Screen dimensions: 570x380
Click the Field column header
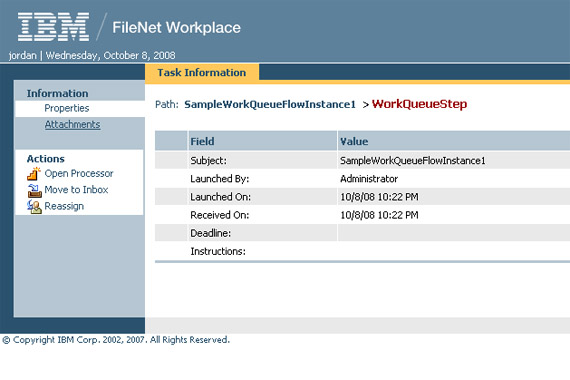tap(202, 141)
